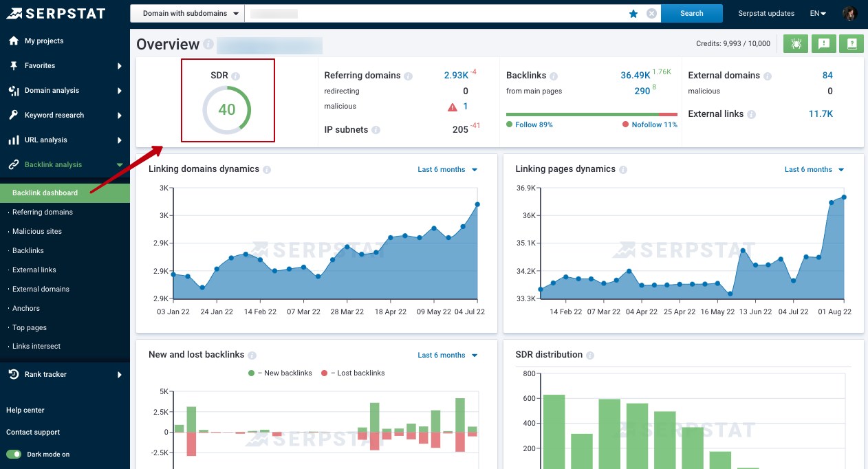Click the 84 external domains value
868x469 pixels.
coord(827,75)
